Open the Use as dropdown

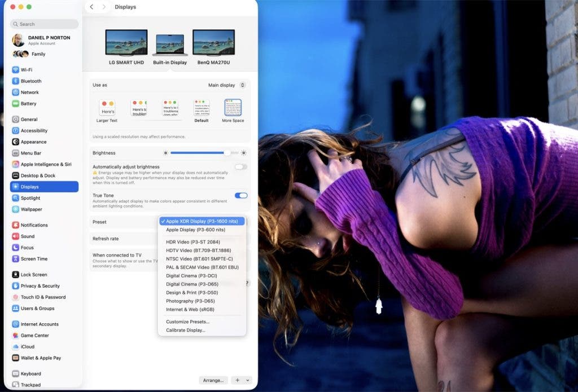(x=226, y=85)
